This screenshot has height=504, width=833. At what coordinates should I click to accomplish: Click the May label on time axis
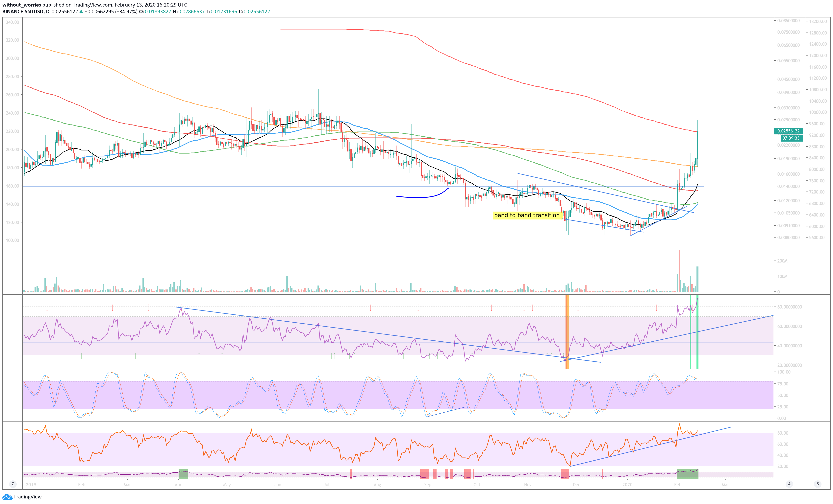pos(227,485)
